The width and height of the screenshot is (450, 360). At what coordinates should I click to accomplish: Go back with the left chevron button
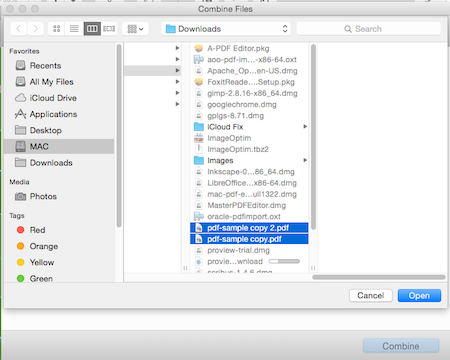(19, 29)
